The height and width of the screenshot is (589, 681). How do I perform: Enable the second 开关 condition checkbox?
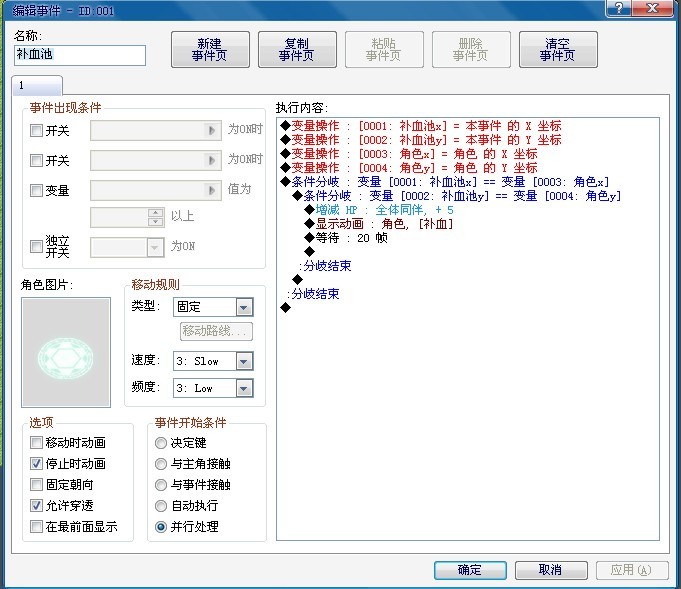pyautogui.click(x=36, y=160)
